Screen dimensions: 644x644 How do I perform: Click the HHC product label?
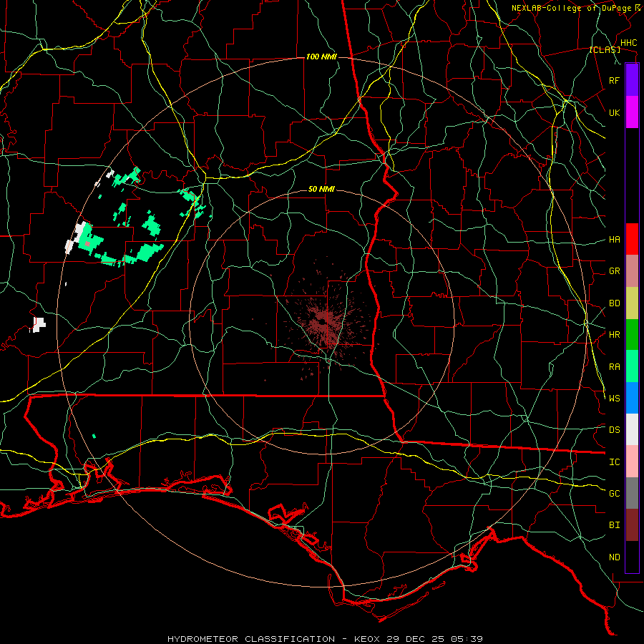tap(628, 43)
